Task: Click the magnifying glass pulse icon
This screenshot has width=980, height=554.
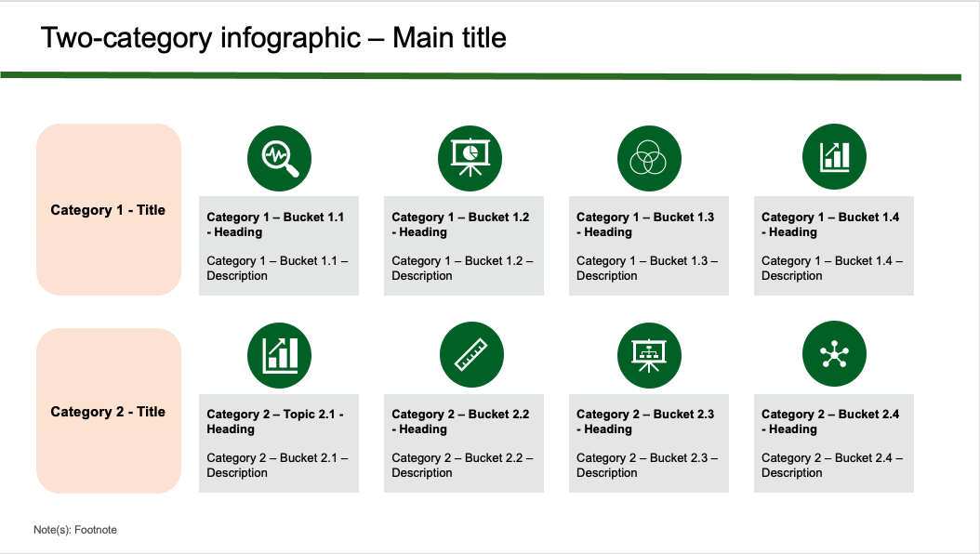Action: point(279,156)
